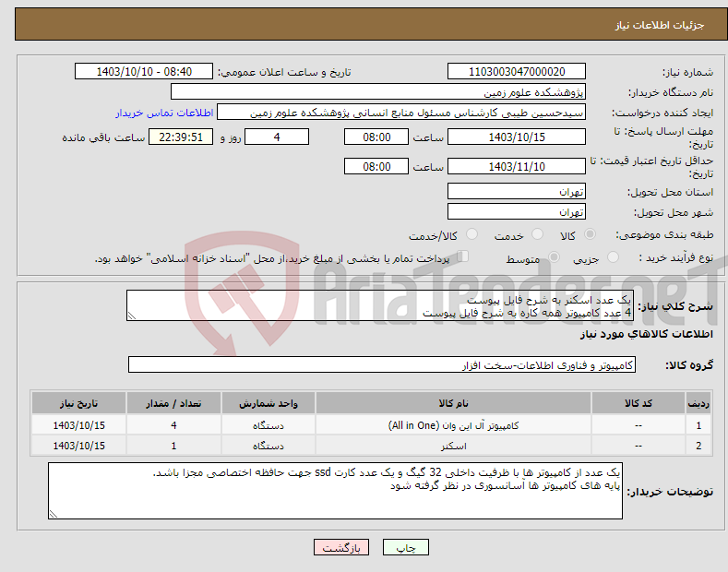
Task: Click the واحد شمارش column header
Action: [269, 403]
